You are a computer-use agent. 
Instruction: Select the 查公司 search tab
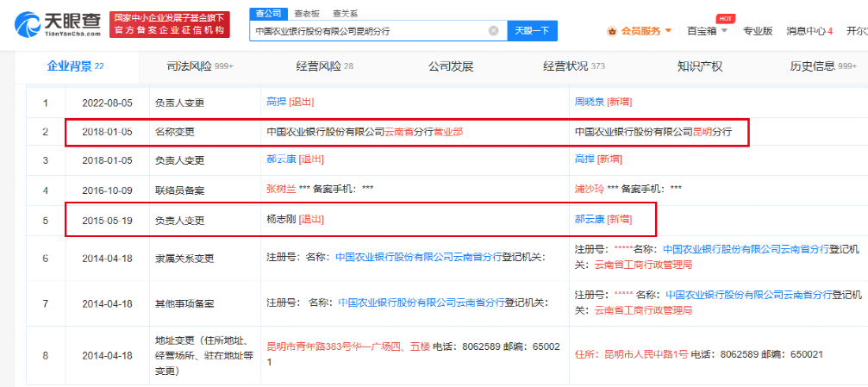(268, 13)
